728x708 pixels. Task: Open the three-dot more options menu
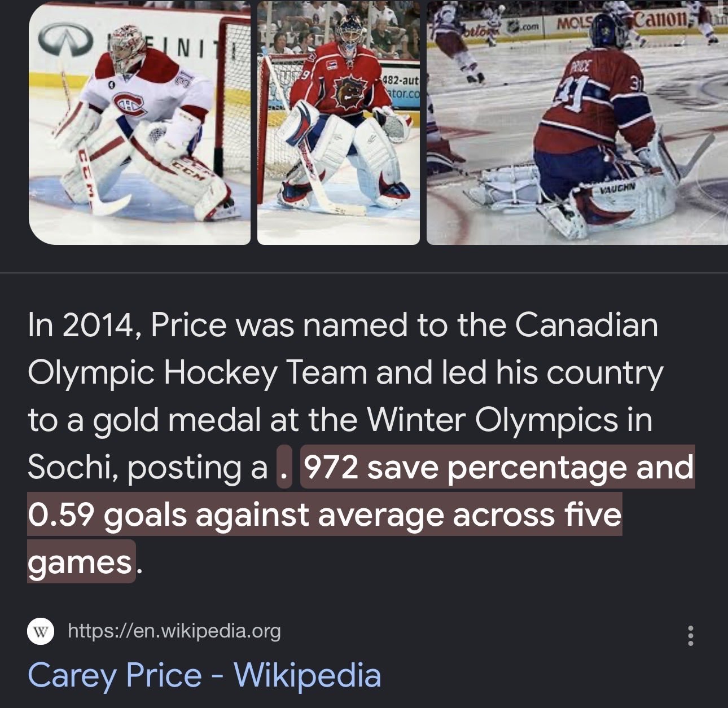click(690, 636)
